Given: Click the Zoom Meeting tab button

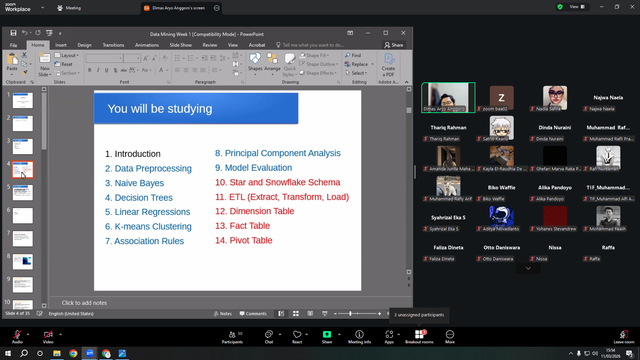Looking at the screenshot, I should [69, 8].
